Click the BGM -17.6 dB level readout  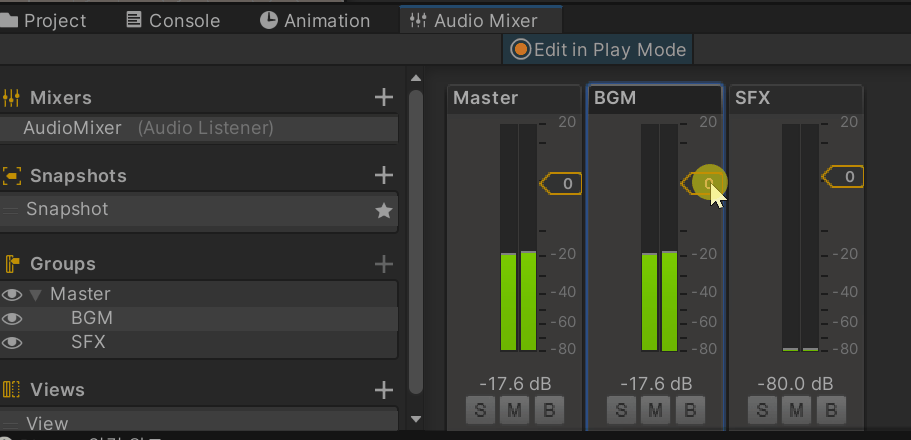coord(657,384)
